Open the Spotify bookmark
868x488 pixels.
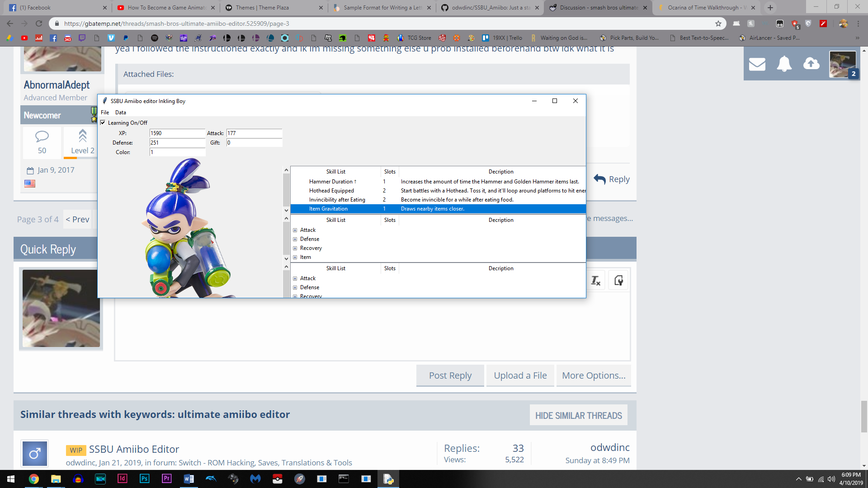(155, 38)
